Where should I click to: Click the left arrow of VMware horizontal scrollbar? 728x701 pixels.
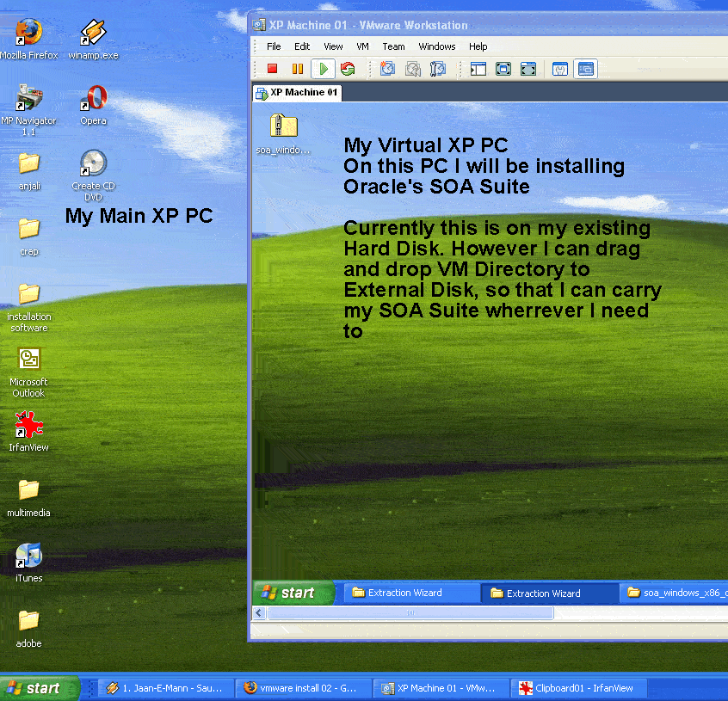click(259, 613)
